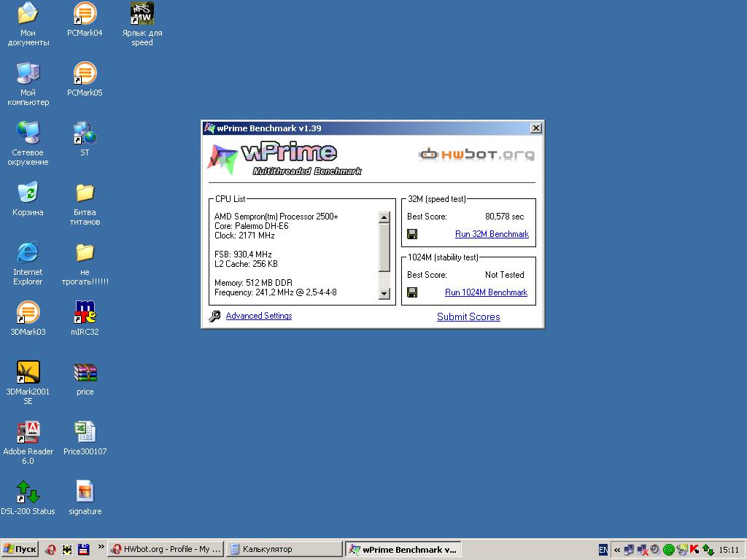747x560 pixels.
Task: Click the wPrime Benchmark taskbar button
Action: click(403, 549)
